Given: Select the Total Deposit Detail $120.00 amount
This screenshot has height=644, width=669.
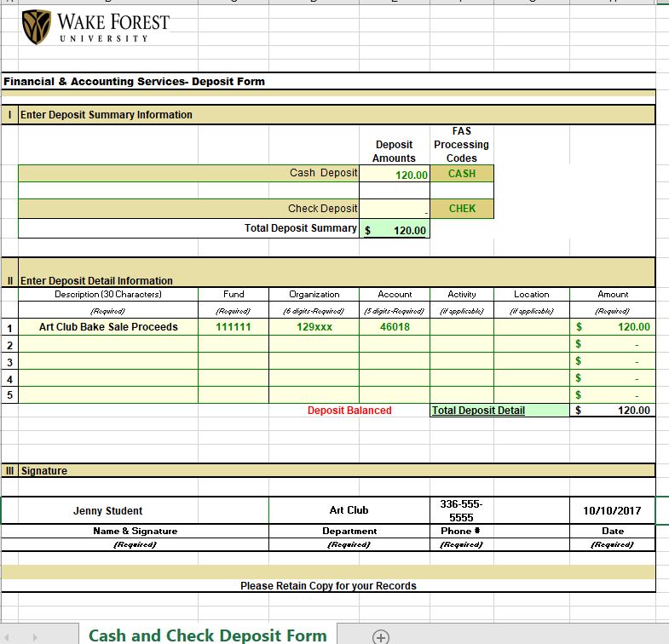Looking at the screenshot, I should 613,411.
